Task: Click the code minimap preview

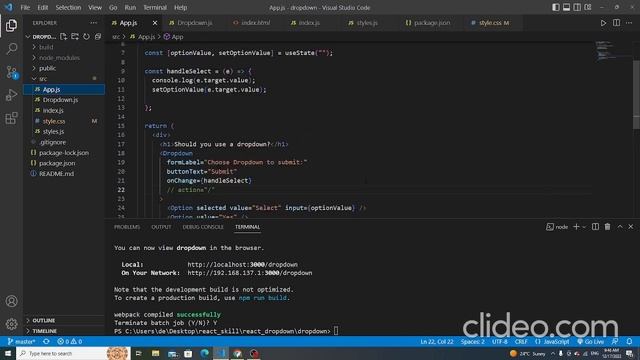Action: [613, 51]
